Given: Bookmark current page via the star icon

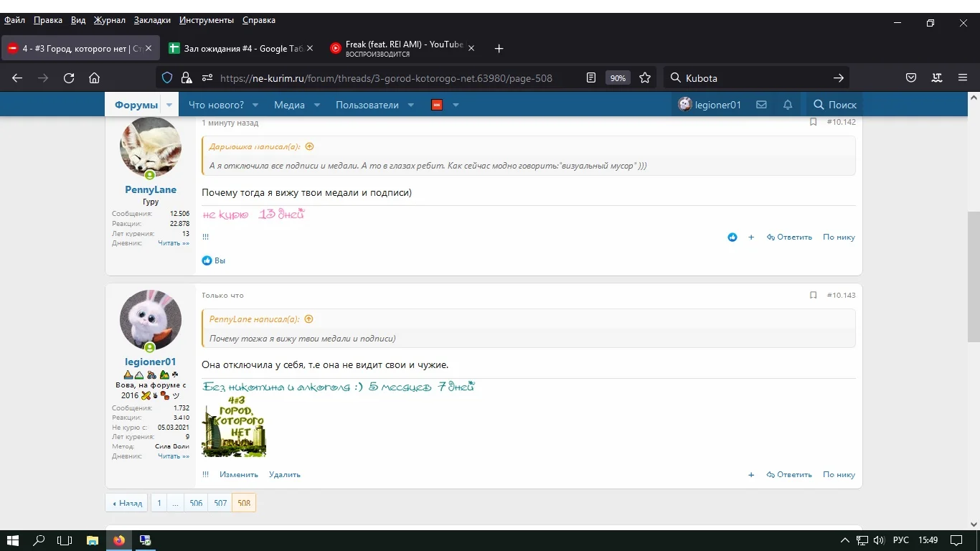Looking at the screenshot, I should [x=644, y=77].
